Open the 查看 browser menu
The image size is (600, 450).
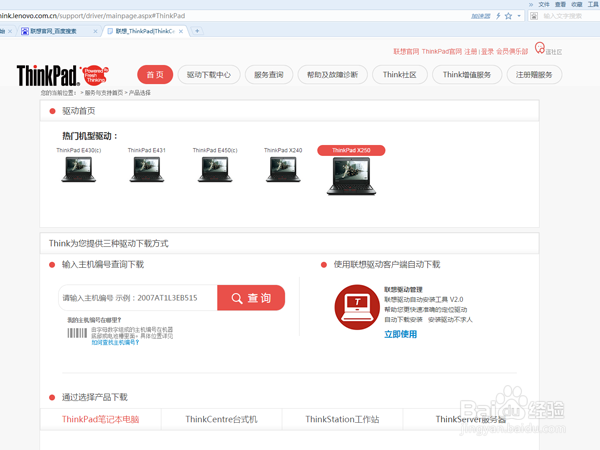pyautogui.click(x=560, y=5)
